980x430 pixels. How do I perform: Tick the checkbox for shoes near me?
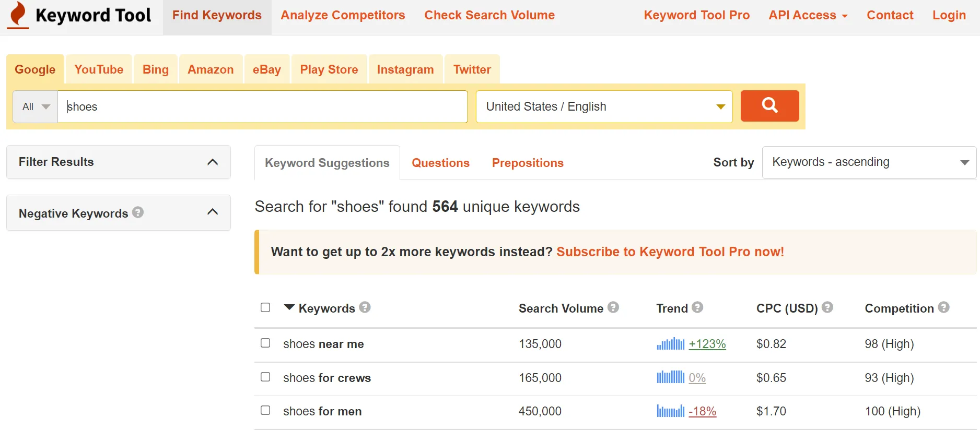265,343
